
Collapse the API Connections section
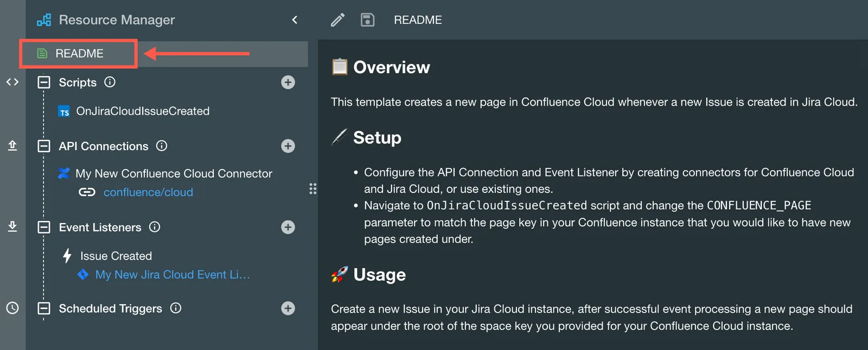[x=44, y=146]
